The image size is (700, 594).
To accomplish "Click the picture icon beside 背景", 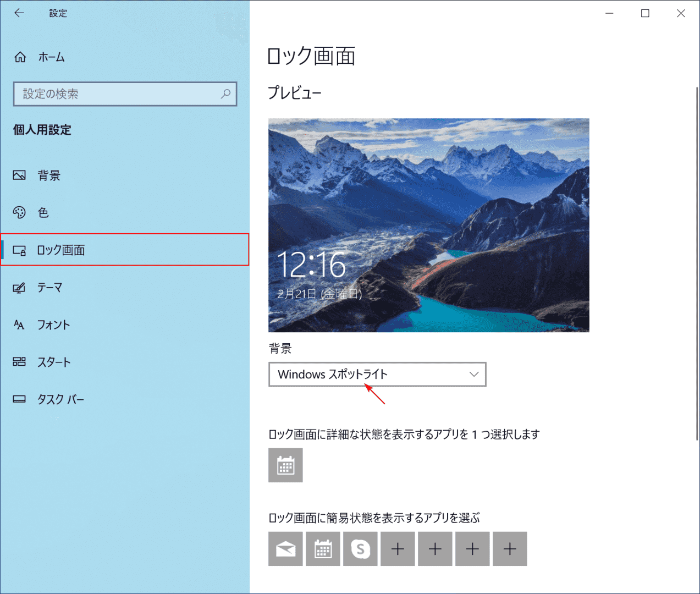I will [19, 175].
